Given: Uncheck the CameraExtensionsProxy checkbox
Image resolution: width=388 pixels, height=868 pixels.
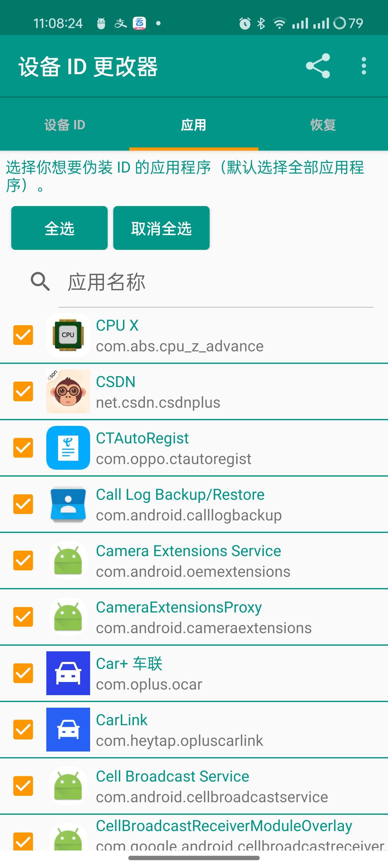Looking at the screenshot, I should (x=23, y=617).
